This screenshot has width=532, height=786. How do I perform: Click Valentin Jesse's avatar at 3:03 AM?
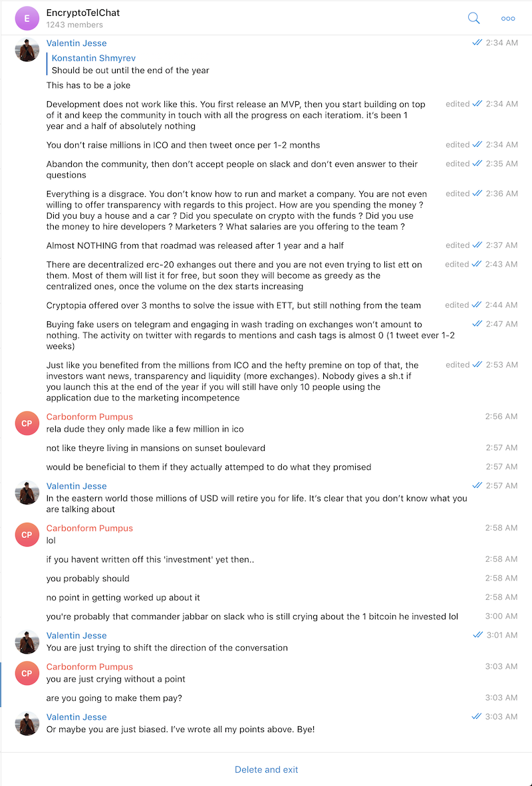point(27,723)
